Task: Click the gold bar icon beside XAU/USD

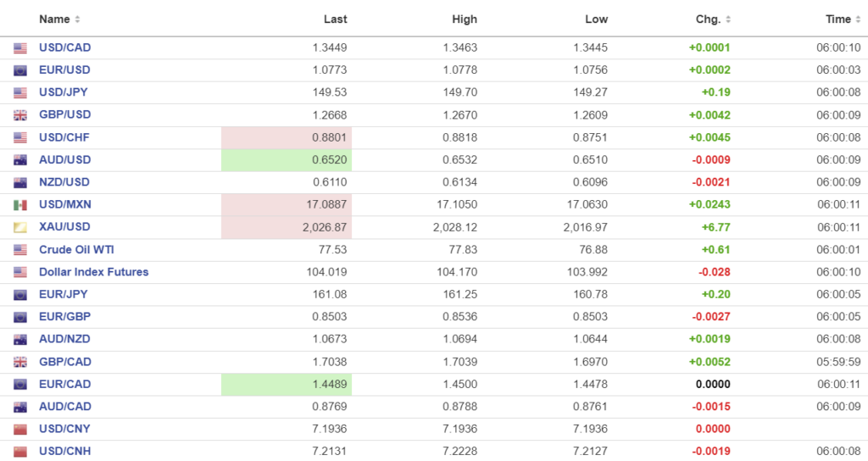Action: click(x=20, y=227)
